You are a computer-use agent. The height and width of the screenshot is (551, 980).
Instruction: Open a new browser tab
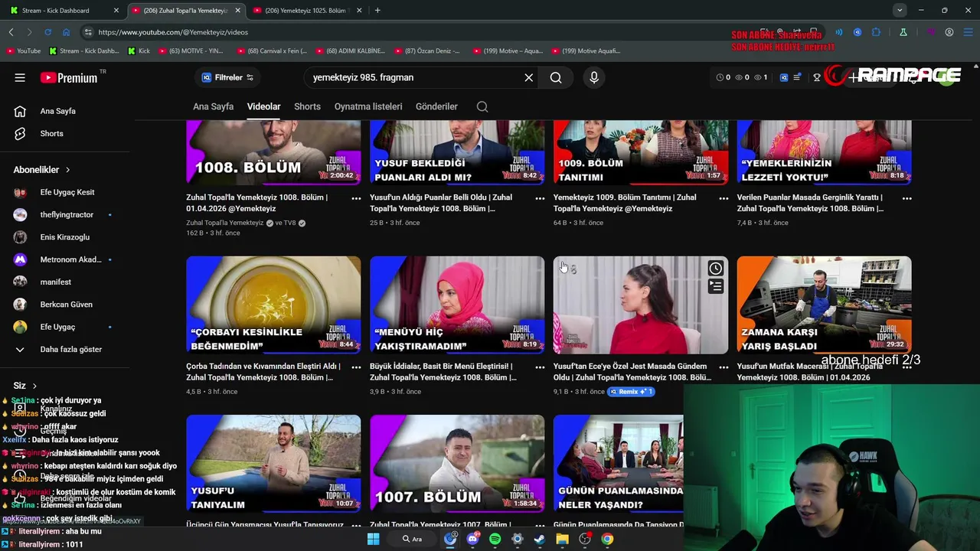[x=377, y=10]
